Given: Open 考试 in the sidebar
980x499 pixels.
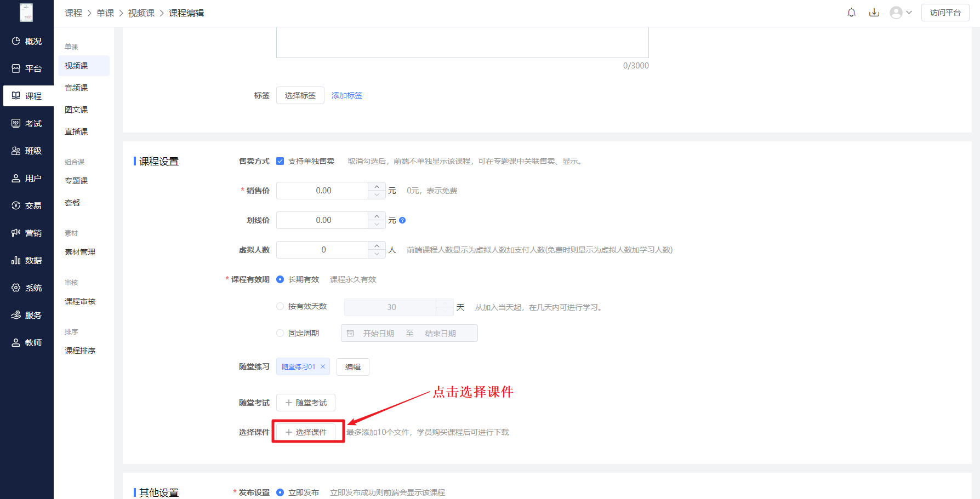Looking at the screenshot, I should pos(27,123).
